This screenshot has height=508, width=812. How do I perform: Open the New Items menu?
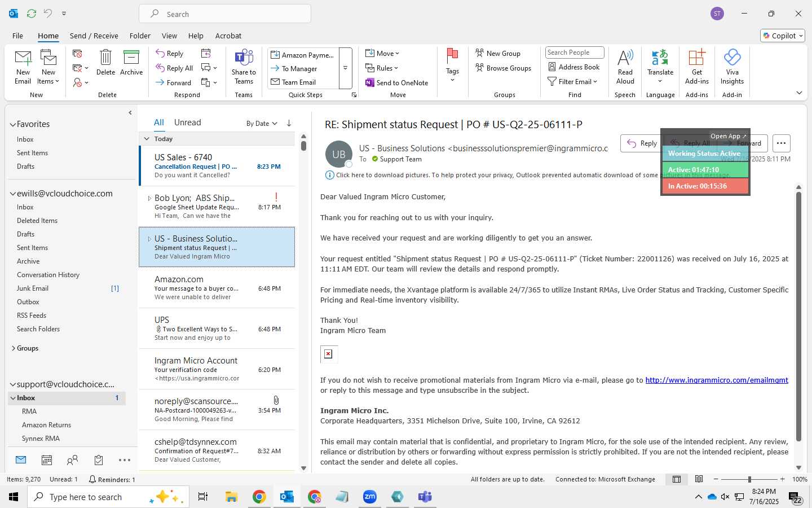pyautogui.click(x=48, y=67)
